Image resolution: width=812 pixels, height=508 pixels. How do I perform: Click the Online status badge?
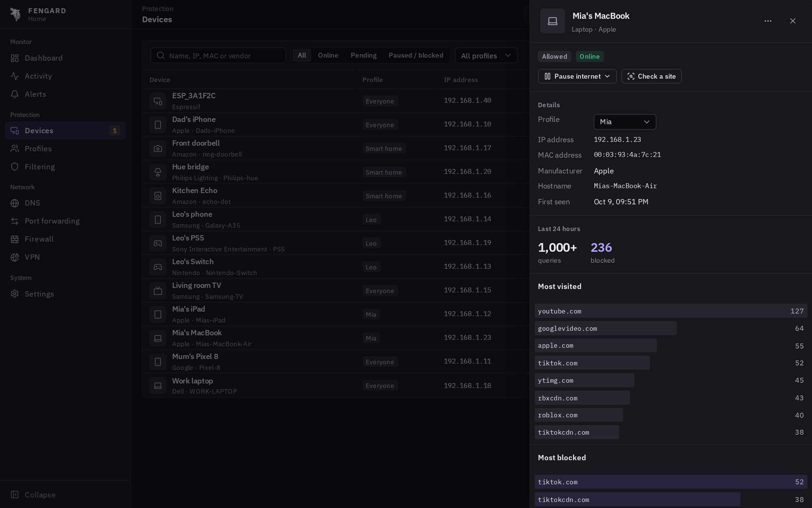589,56
